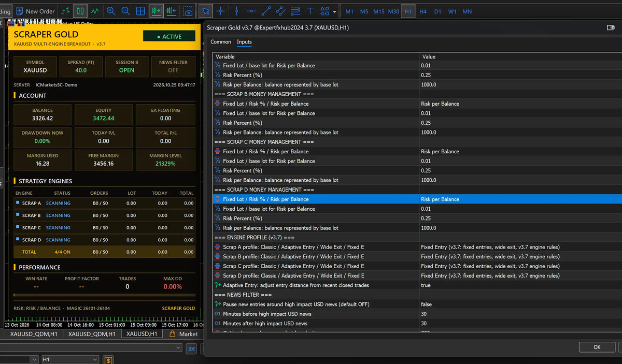Select the candlestick chart type
The height and width of the screenshot is (364, 622).
(x=80, y=11)
